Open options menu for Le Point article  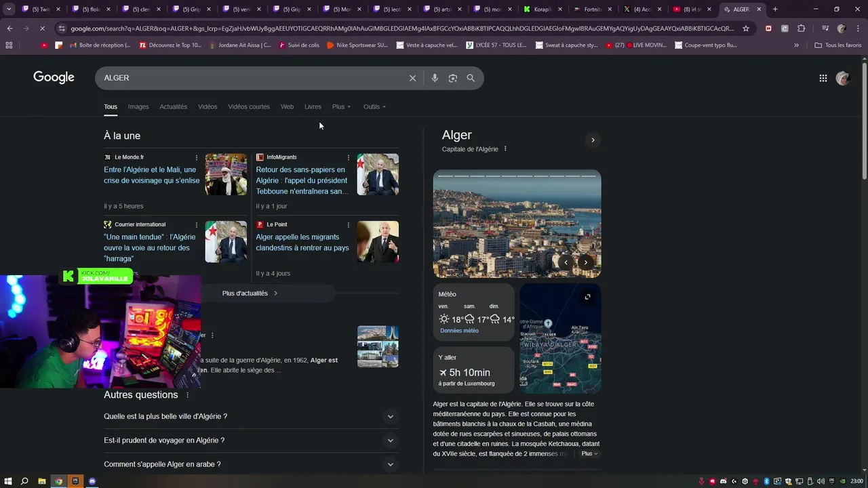(349, 224)
